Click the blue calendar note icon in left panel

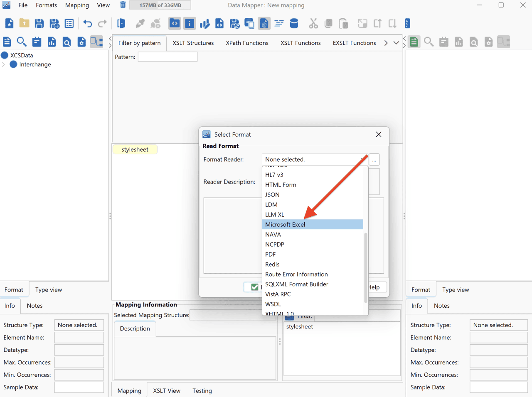coord(37,42)
